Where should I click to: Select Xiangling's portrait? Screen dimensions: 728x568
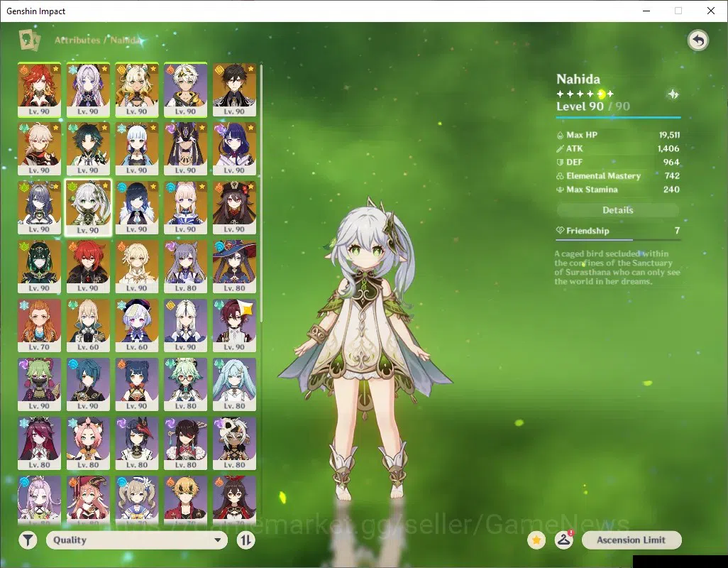coord(137,385)
